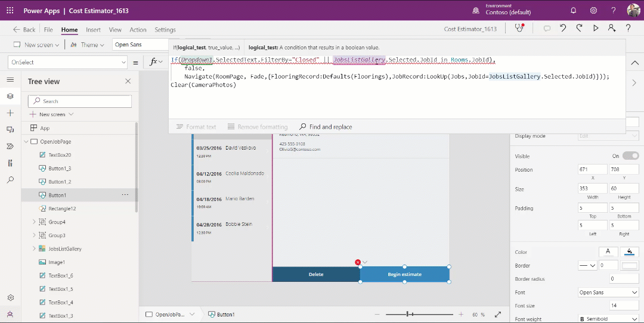Collapse the OpenJobPage screen node
This screenshot has height=323, width=644.
click(26, 142)
